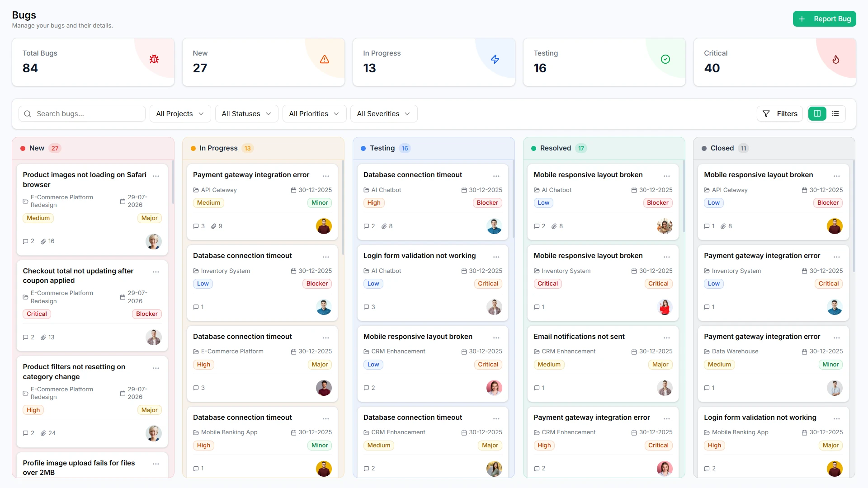Expand the All Priorities dropdown
Screen dimensions: 868x488
click(x=314, y=114)
